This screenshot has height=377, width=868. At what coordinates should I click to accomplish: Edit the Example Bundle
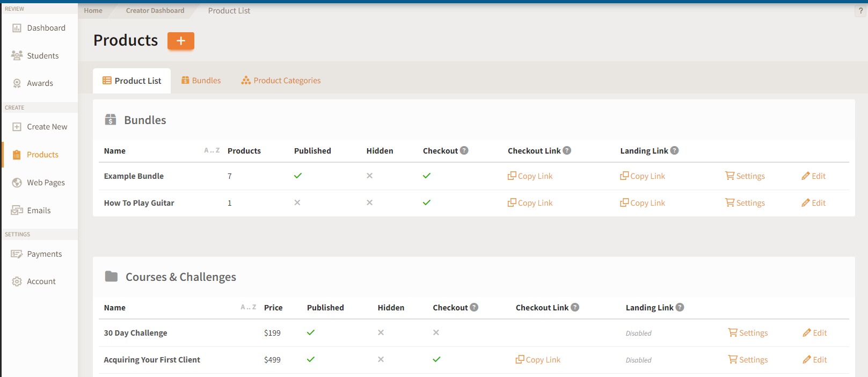click(814, 176)
